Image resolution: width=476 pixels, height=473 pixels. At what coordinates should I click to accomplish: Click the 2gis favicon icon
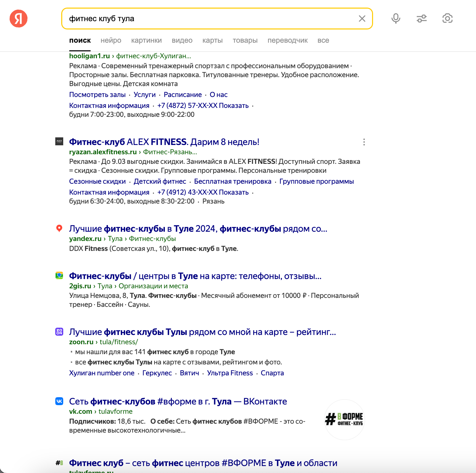(59, 275)
